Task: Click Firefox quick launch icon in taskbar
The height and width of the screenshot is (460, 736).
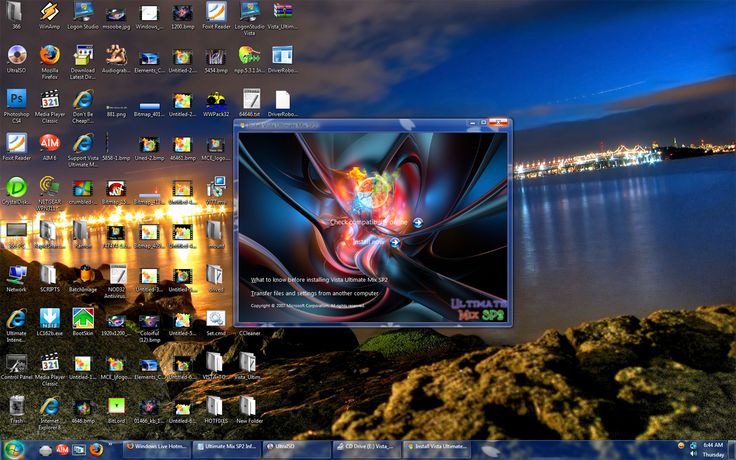Action: click(x=96, y=450)
